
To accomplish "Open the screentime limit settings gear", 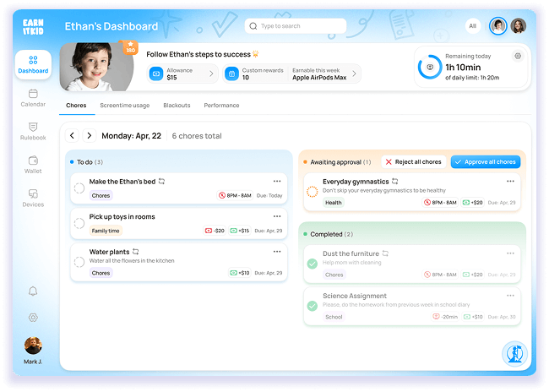I will (x=518, y=57).
